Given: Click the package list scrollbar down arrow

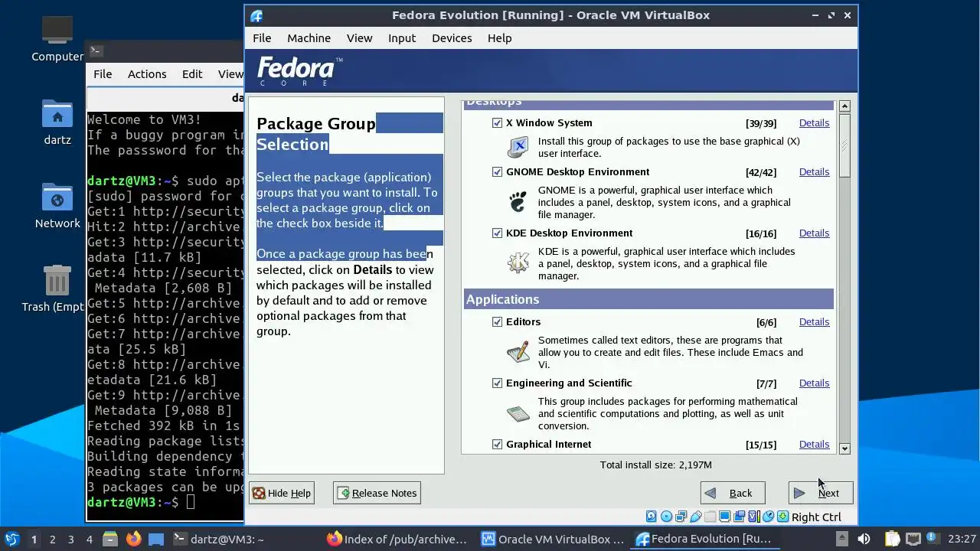Looking at the screenshot, I should [844, 448].
